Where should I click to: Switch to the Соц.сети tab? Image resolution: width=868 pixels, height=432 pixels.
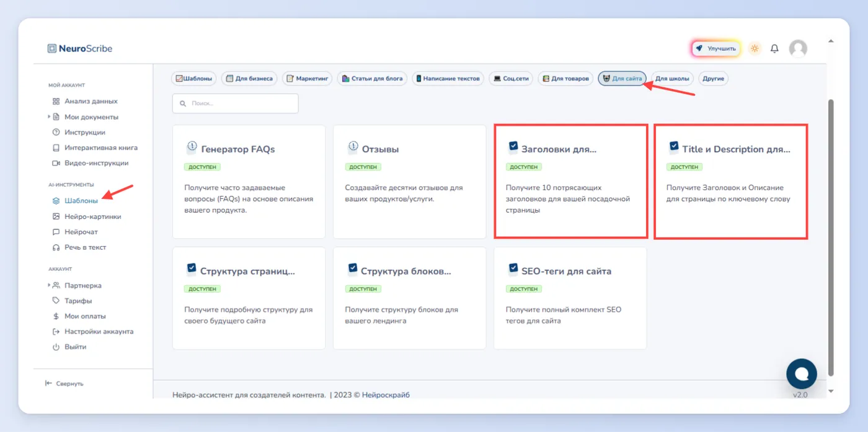511,79
